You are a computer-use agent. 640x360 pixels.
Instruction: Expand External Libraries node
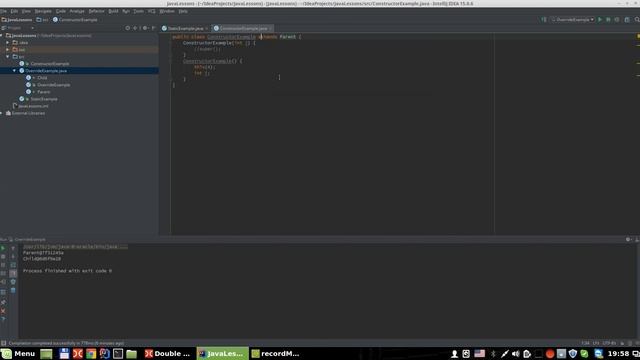[x=2, y=113]
